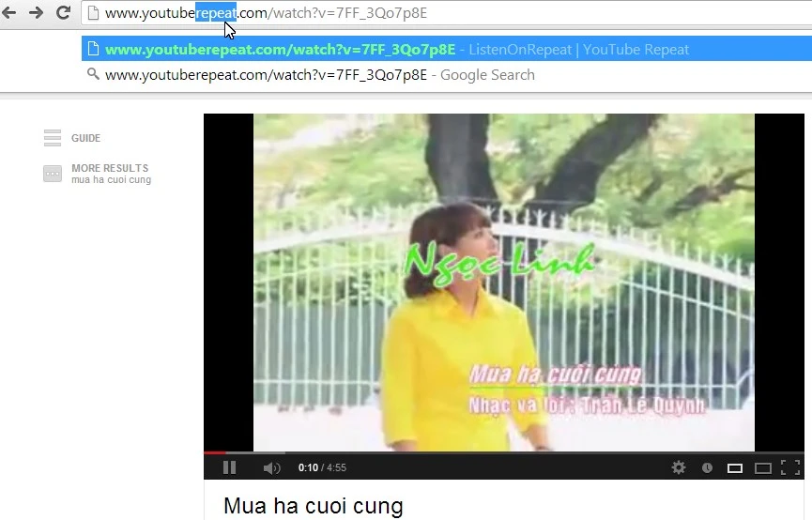Click inside the browser address bar

447,13
